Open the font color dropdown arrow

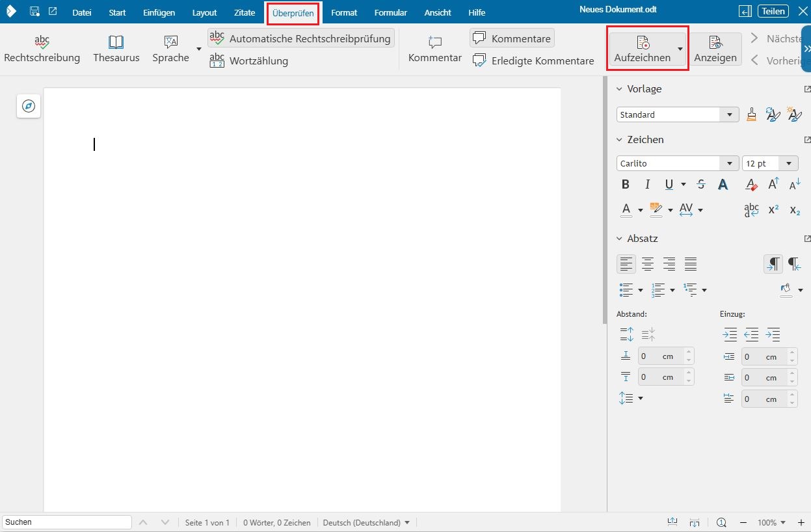point(641,210)
